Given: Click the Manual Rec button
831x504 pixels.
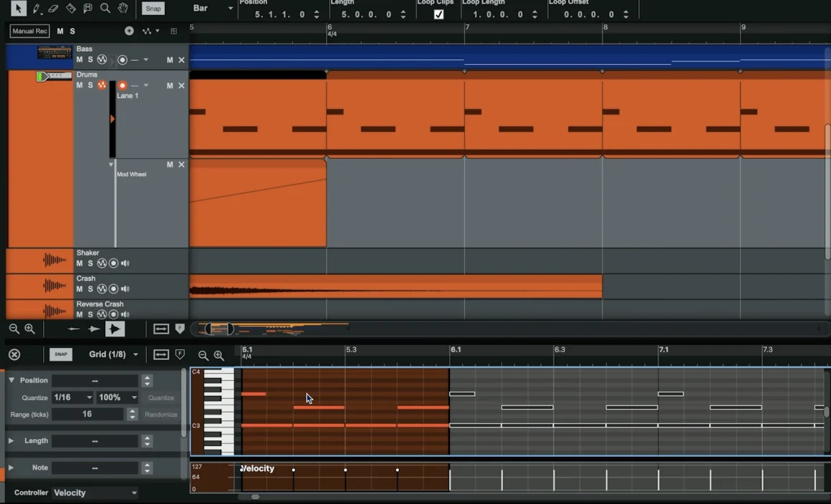Looking at the screenshot, I should tap(29, 31).
